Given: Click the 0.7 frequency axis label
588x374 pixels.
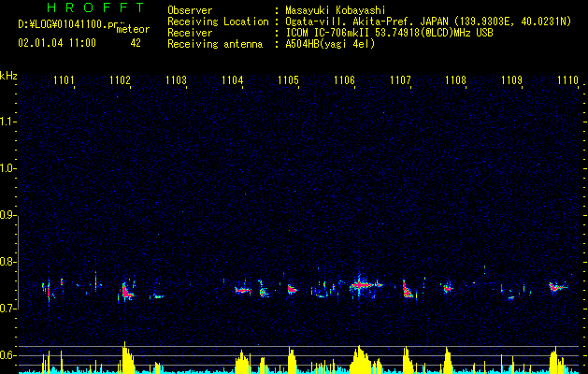Looking at the screenshot, I should (8, 309).
